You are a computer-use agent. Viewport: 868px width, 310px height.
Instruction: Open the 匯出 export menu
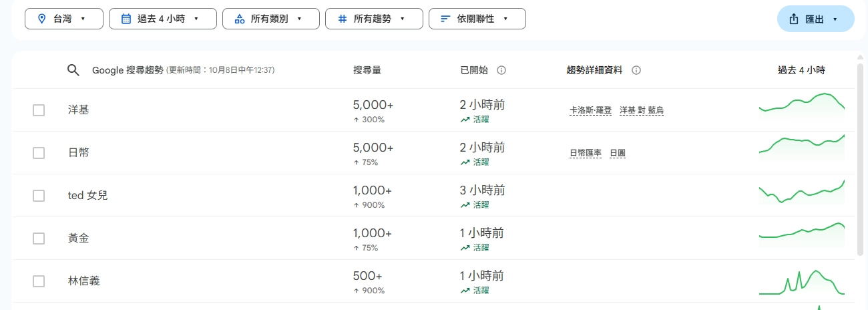[816, 19]
